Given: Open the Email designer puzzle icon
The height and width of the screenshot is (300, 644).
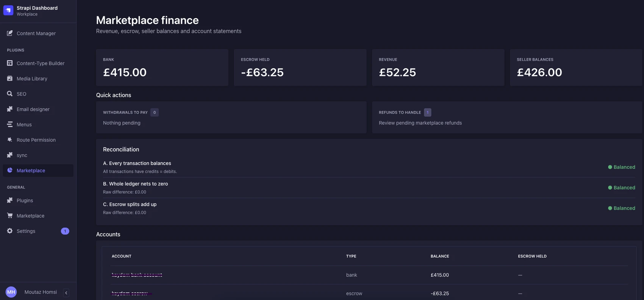Looking at the screenshot, I should click(x=10, y=109).
